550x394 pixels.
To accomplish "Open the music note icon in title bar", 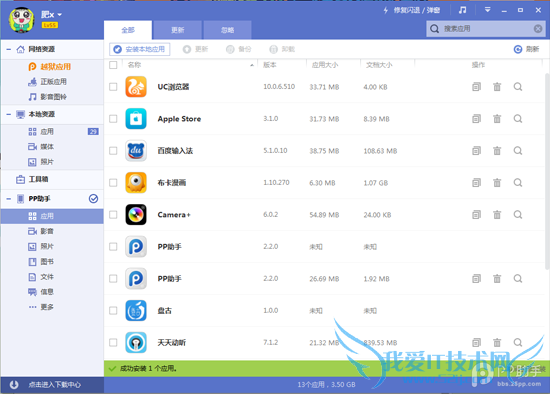I will click(x=463, y=10).
